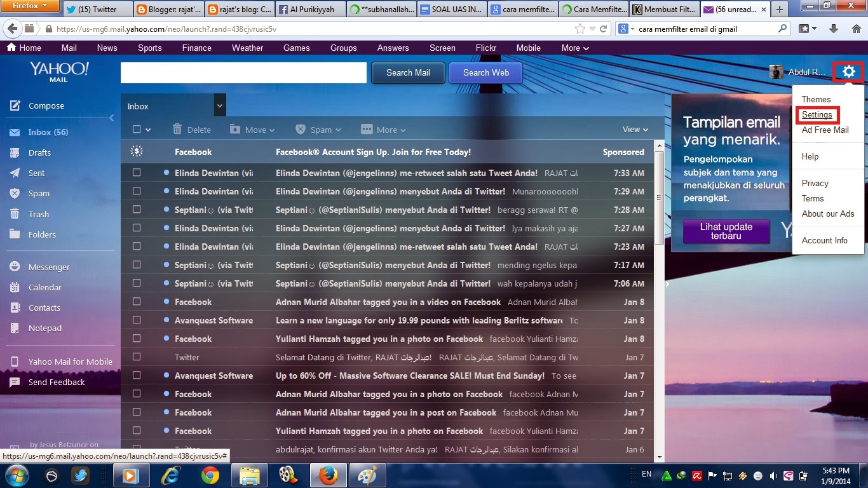Screen dimensions: 868x488
Task: Click the Compose pencil icon
Action: click(15, 105)
